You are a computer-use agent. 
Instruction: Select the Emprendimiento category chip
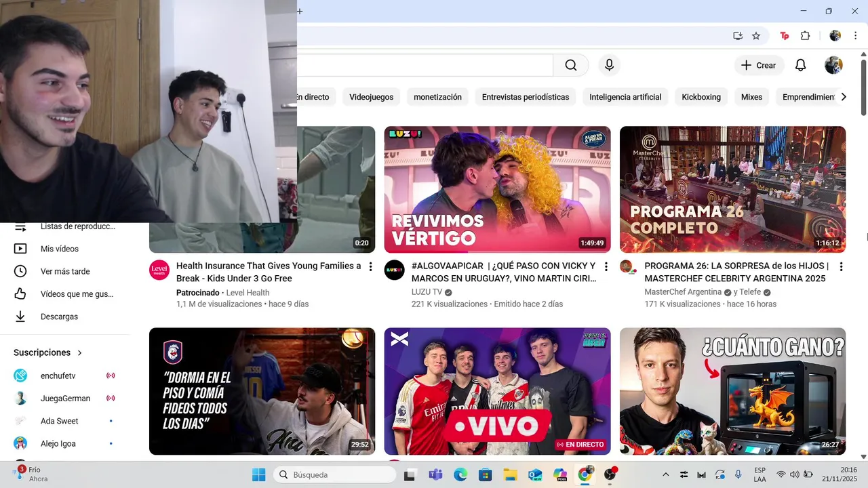807,97
